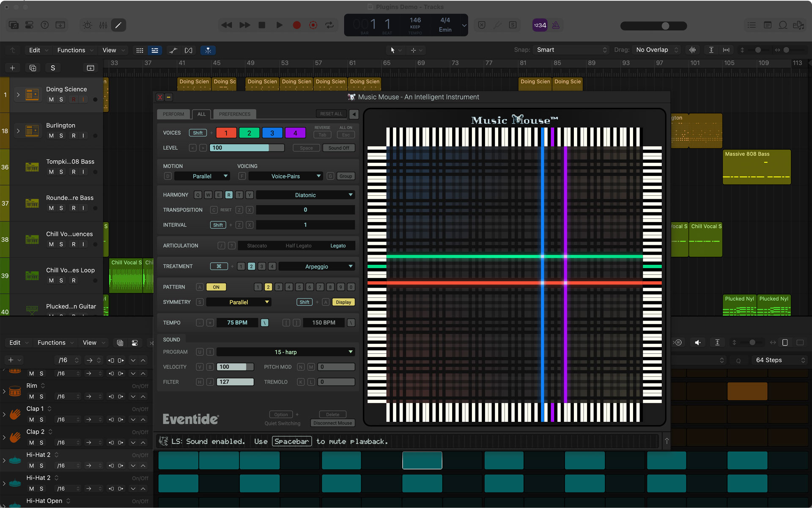812x508 pixels.
Task: Click the Add Track plus icon
Action: pyautogui.click(x=12, y=68)
